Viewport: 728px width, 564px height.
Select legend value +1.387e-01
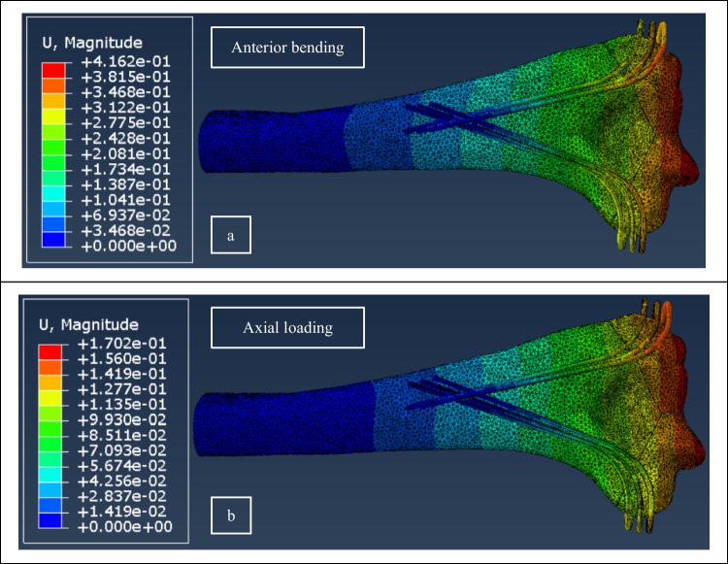click(126, 184)
